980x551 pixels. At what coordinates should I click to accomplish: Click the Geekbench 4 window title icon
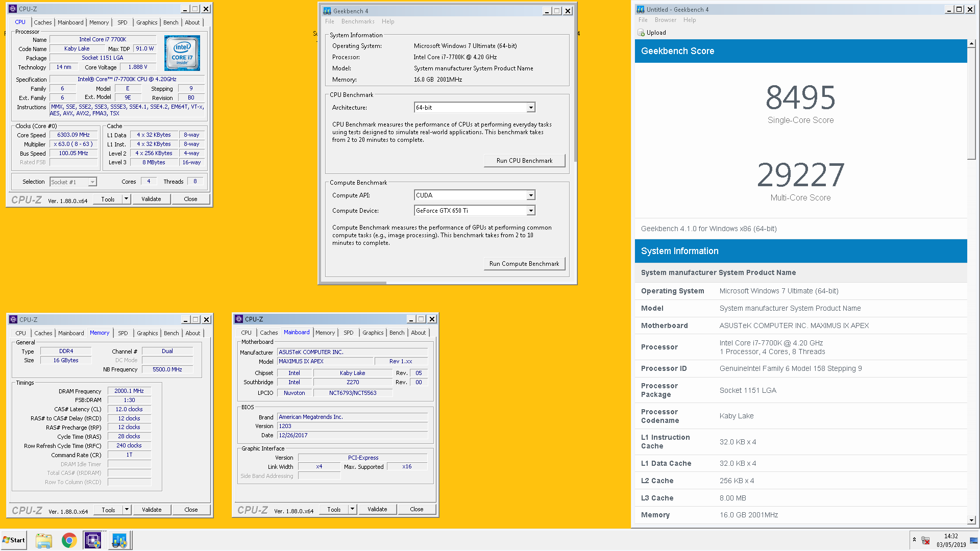tap(327, 11)
